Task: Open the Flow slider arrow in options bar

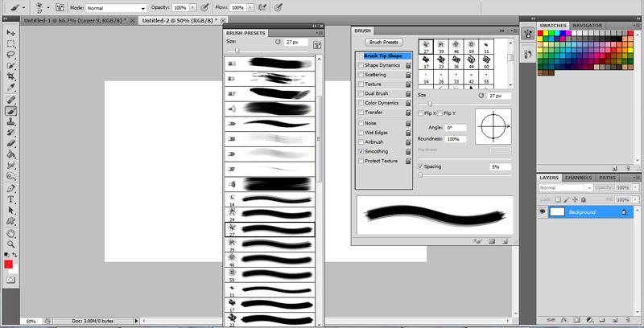Action: [x=250, y=8]
